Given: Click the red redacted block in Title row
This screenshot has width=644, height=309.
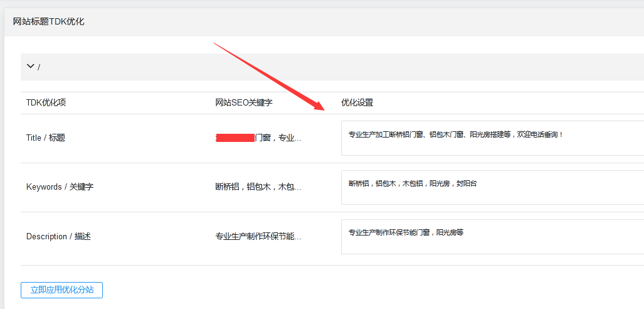Looking at the screenshot, I should click(235, 138).
